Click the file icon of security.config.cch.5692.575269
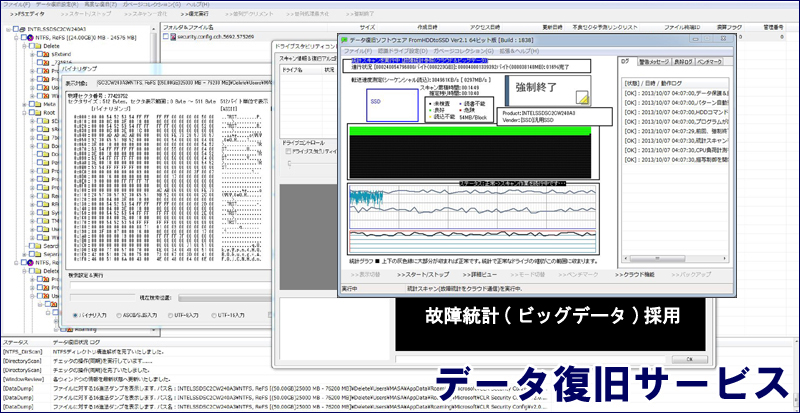Viewport: 800px width, 413px height. click(173, 37)
